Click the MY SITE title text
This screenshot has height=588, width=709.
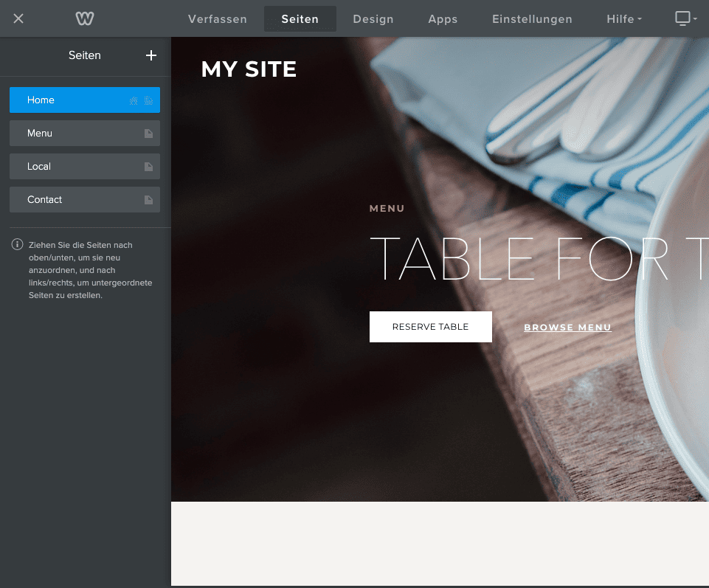pos(249,69)
